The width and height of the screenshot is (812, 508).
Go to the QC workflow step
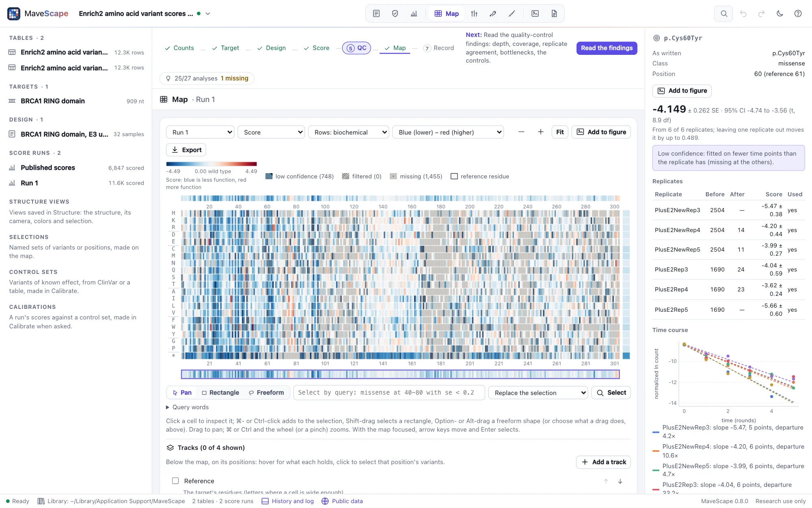coord(356,48)
